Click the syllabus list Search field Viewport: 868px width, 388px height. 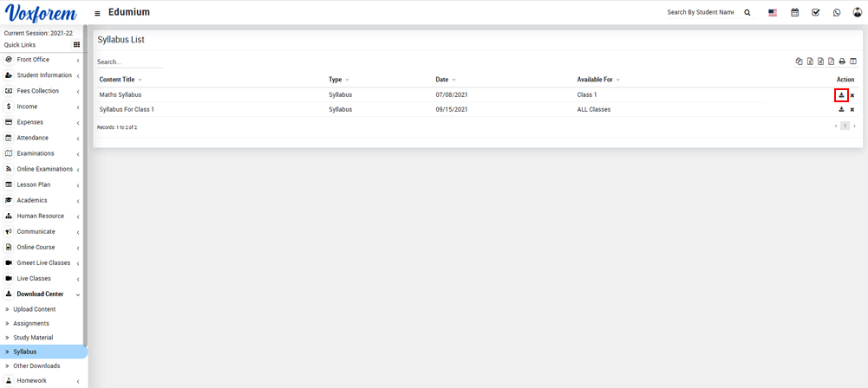pyautogui.click(x=129, y=62)
